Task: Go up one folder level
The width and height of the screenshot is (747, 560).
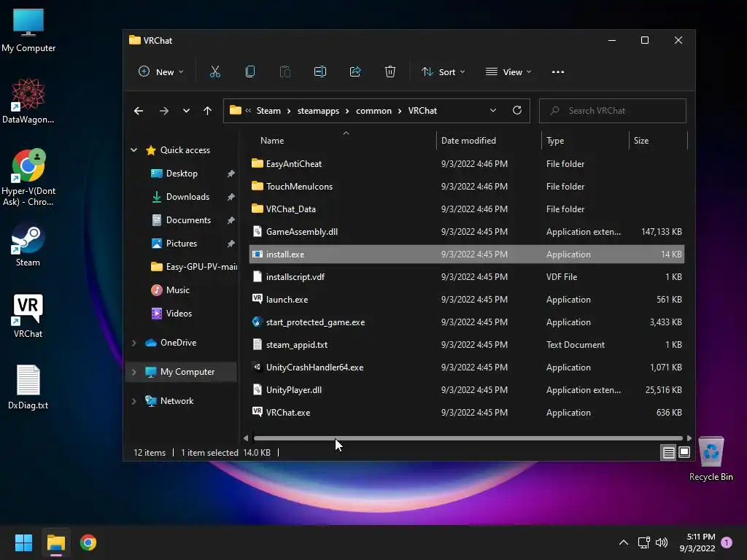Action: (207, 111)
